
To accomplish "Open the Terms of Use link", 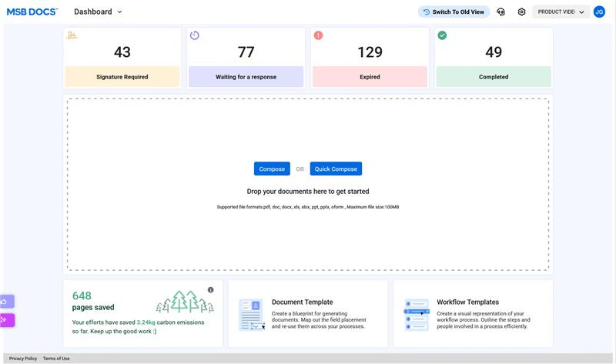I will pos(56,359).
